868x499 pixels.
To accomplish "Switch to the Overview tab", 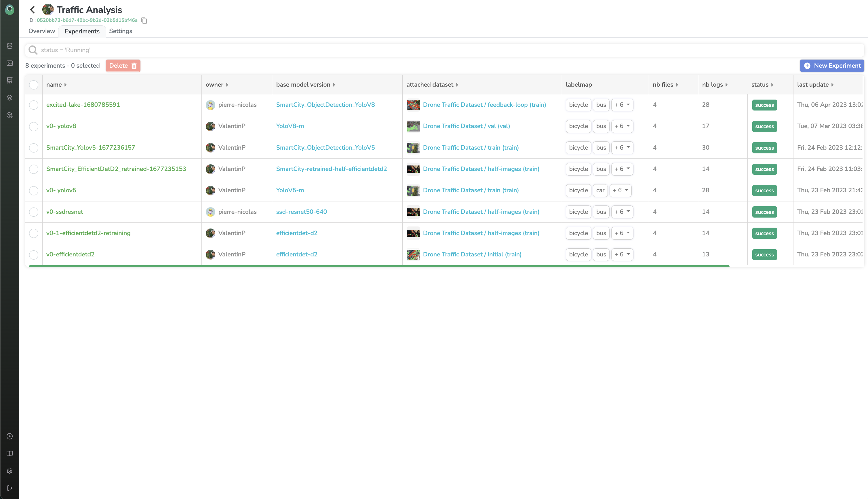I will (x=41, y=31).
